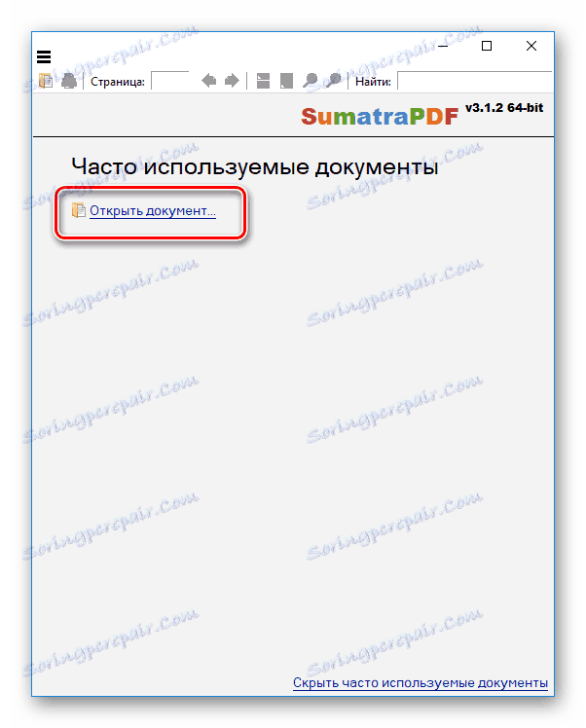Click the Часто используемые документы heading
Screen dimensions: 586x728
click(255, 166)
